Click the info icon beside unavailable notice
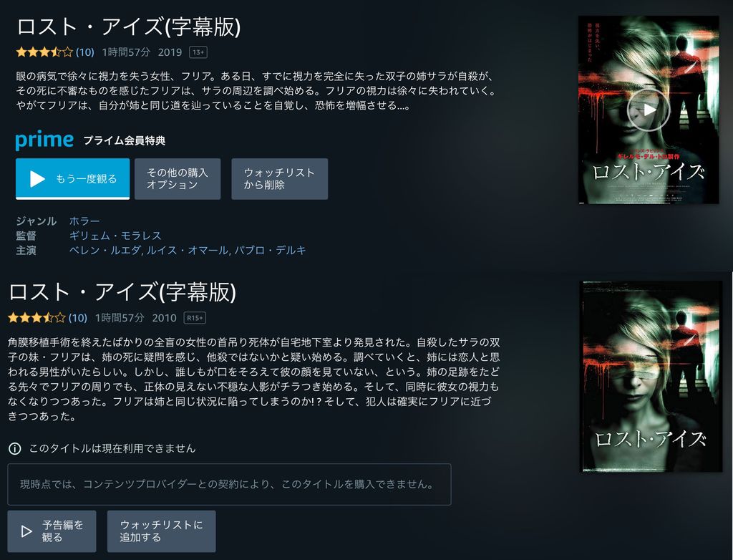 coord(15,449)
